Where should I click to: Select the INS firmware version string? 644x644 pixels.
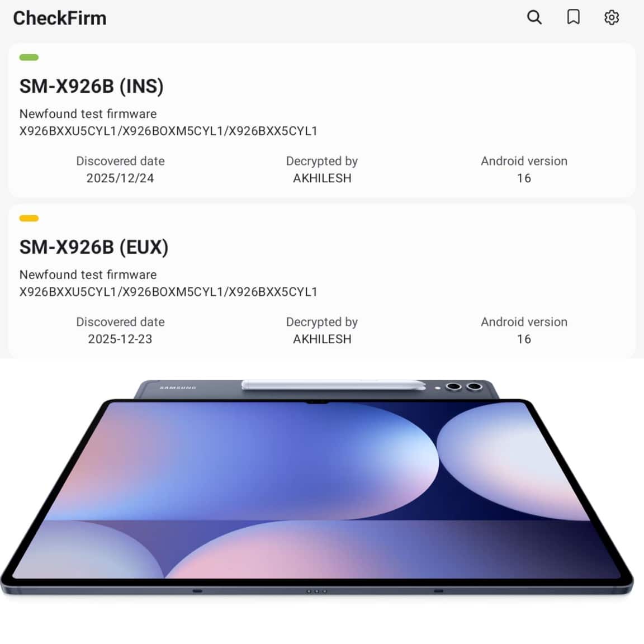pyautogui.click(x=168, y=131)
